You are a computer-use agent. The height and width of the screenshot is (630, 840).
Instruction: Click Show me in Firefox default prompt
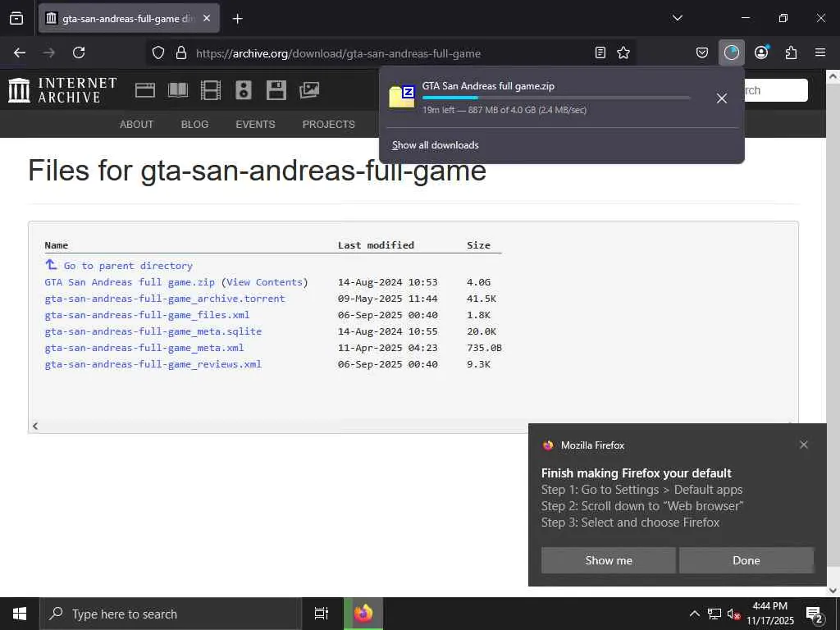[608, 560]
